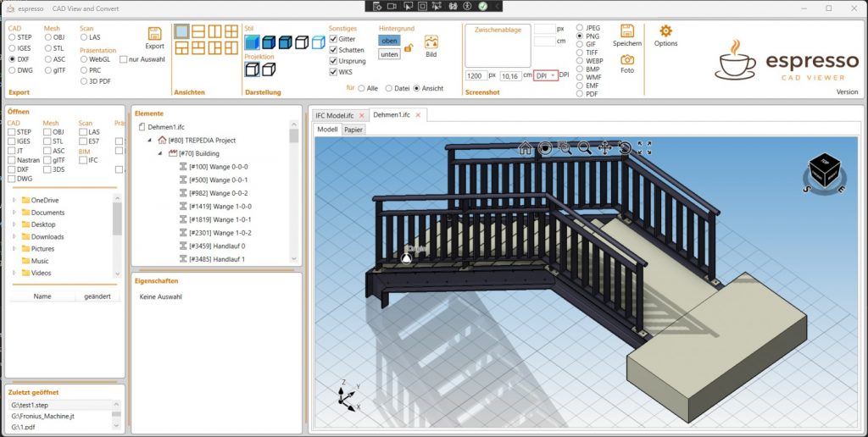Disable the Gitter grid checkbox

[x=334, y=39]
